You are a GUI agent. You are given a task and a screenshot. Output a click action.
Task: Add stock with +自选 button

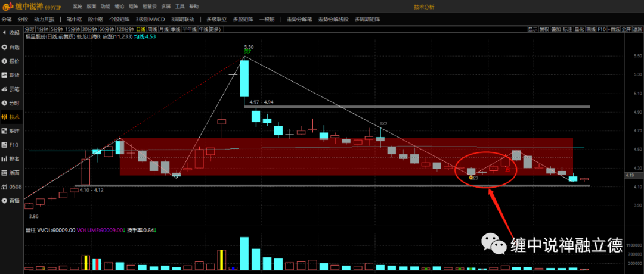coord(613,29)
